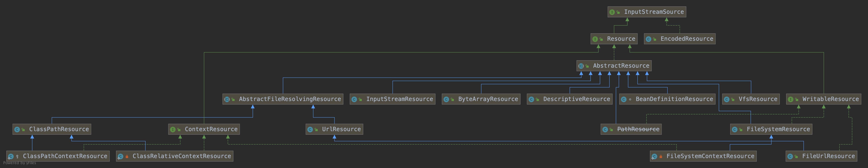Click the class icon on InputStreamResource
The height and width of the screenshot is (168, 868).
point(354,99)
